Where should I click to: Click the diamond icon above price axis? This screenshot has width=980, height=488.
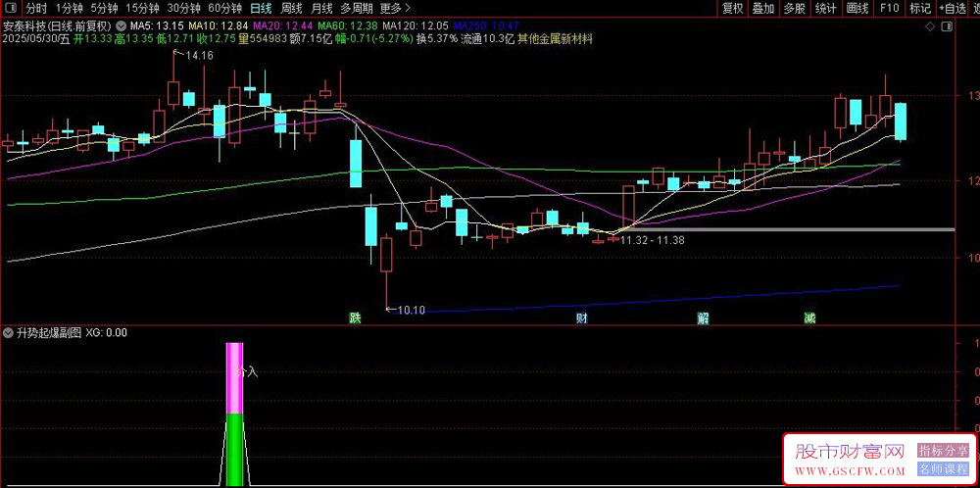929,26
